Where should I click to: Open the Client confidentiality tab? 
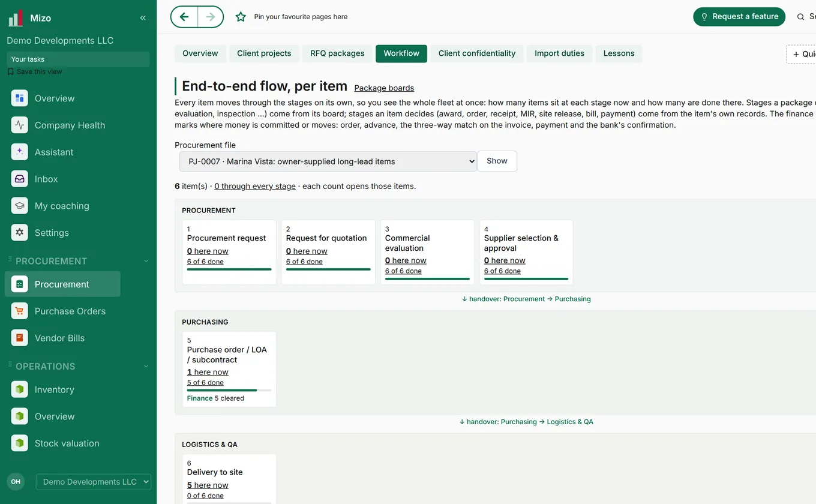477,53
